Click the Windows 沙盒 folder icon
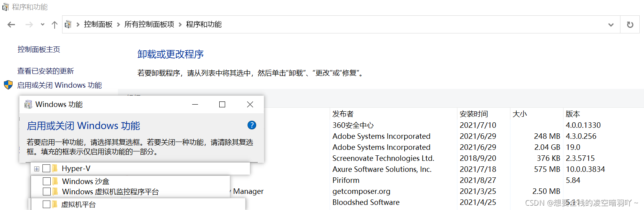The height and width of the screenshot is (210, 644). click(55, 181)
